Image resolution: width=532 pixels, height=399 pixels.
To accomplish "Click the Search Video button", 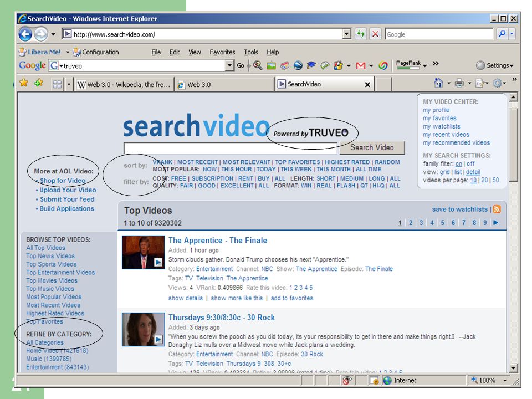I will [372, 147].
